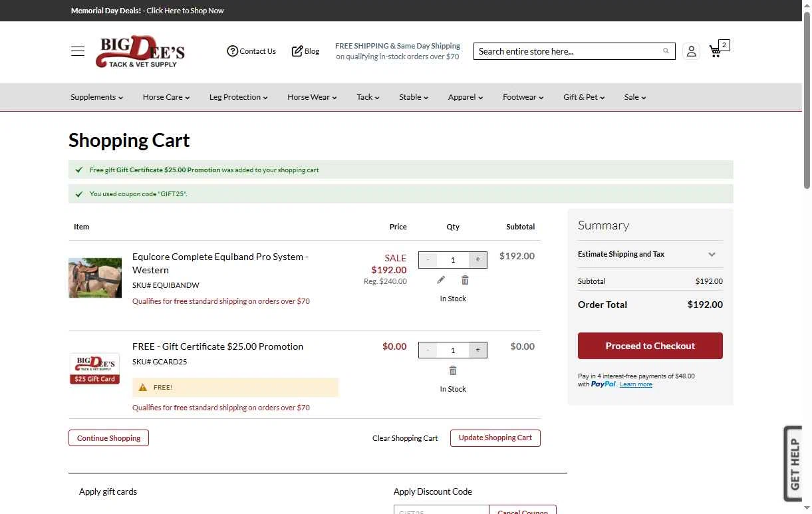812x514 pixels.
Task: Decrease quantity of the Equicore Equiband item
Action: pyautogui.click(x=428, y=259)
